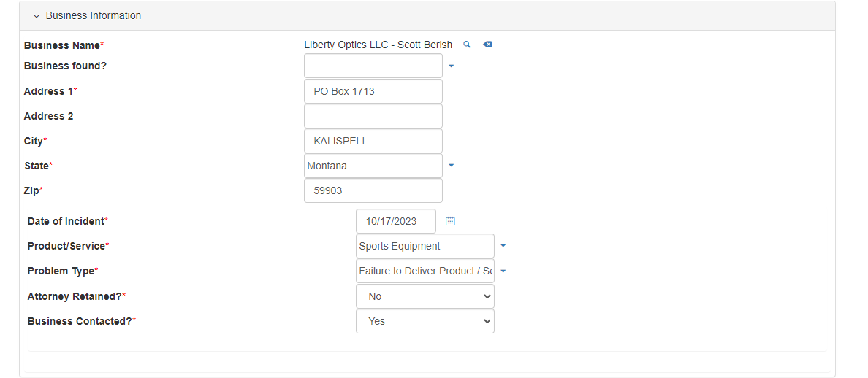Click the State label

click(38, 165)
